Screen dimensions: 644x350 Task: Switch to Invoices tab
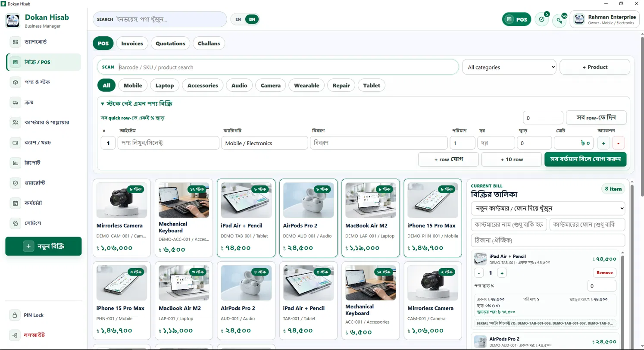tap(132, 43)
